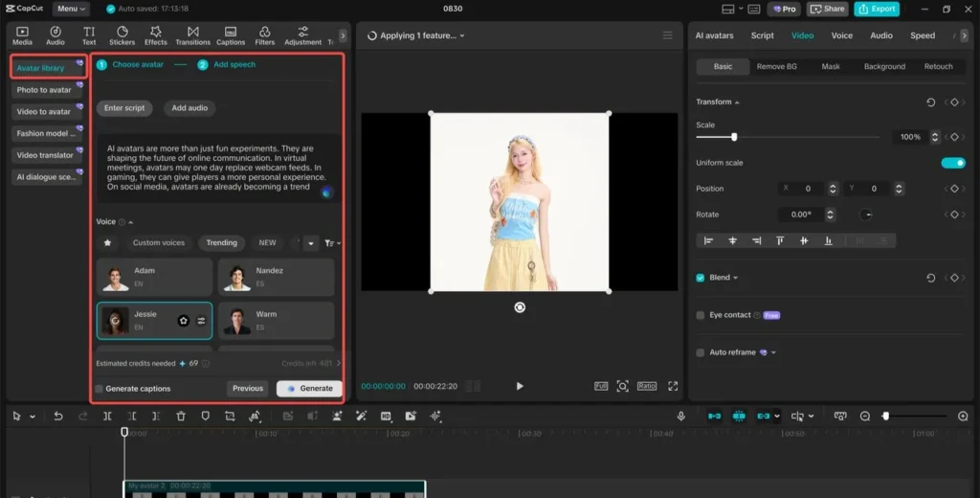Play the preview video
The image size is (980, 498).
pyautogui.click(x=520, y=386)
